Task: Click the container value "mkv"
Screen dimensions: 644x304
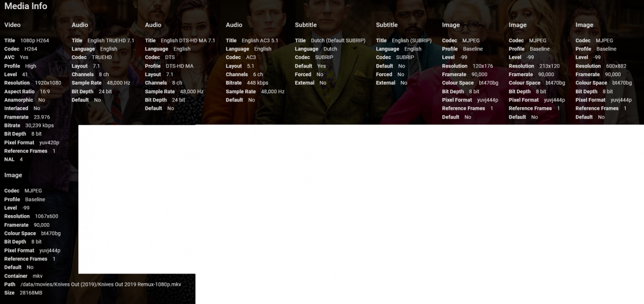Action: pos(38,276)
